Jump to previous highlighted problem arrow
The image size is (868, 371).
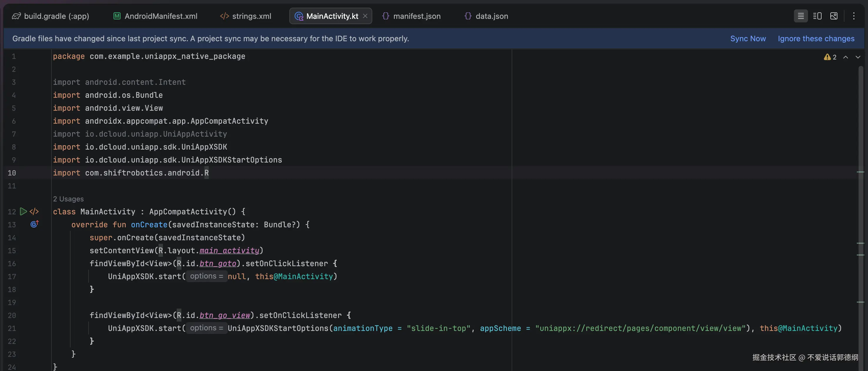coord(845,57)
